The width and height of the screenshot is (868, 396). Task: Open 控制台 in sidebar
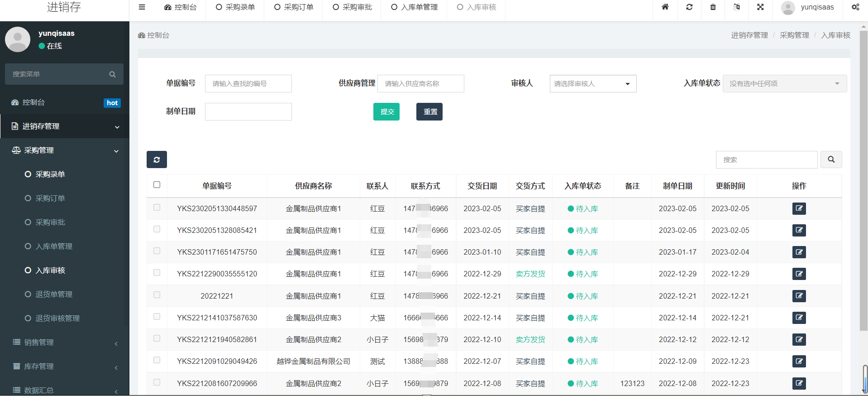coord(65,102)
